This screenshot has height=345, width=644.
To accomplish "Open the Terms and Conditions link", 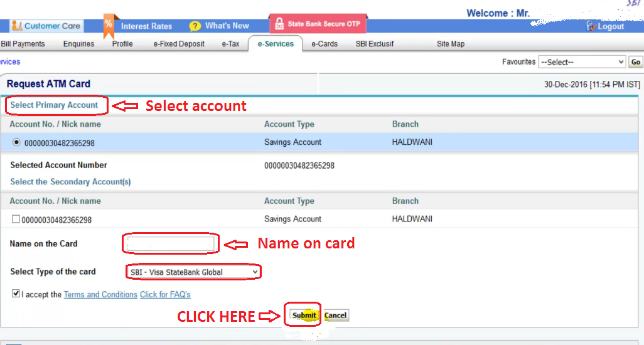I will pos(100,295).
